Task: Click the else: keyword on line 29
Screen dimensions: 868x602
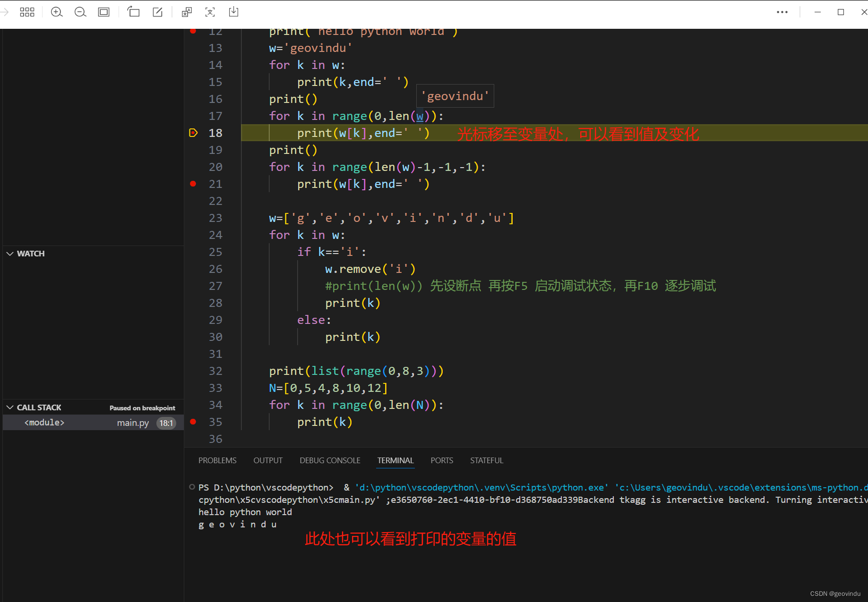Action: coord(314,320)
